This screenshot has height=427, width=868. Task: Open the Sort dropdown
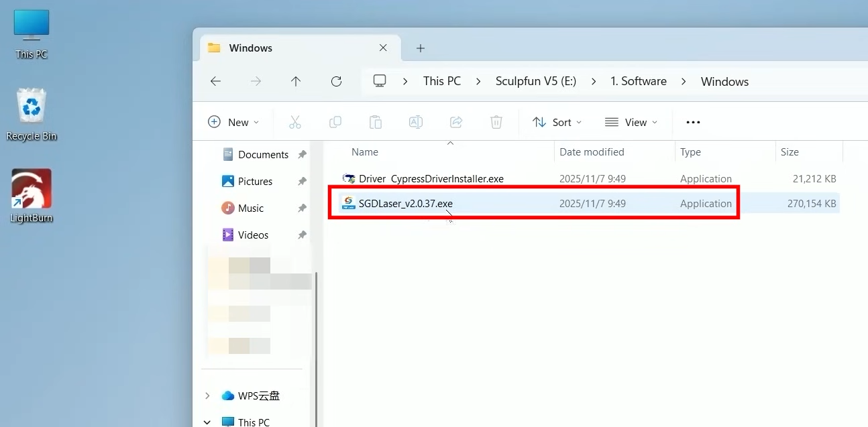[557, 122]
